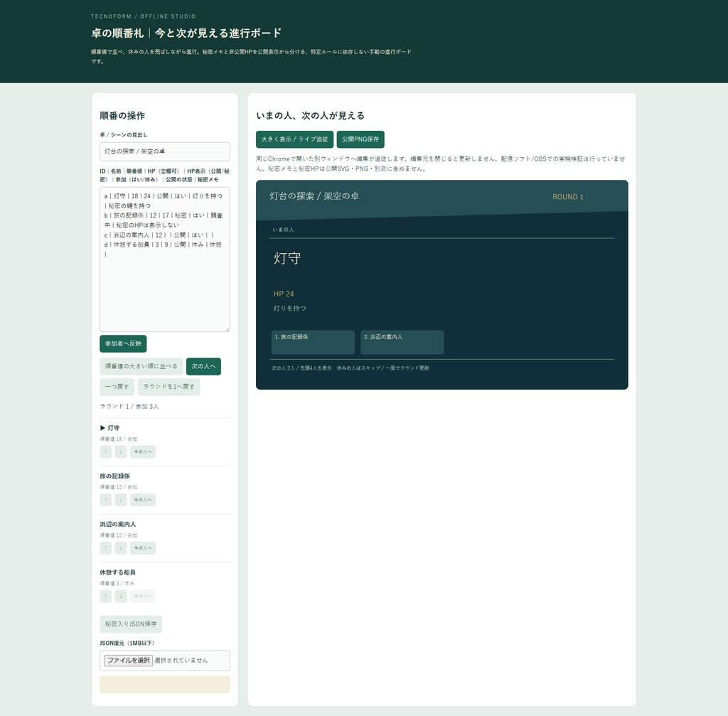Open 大きく表示 / ライブ追従 view
The image size is (728, 716).
pos(295,139)
